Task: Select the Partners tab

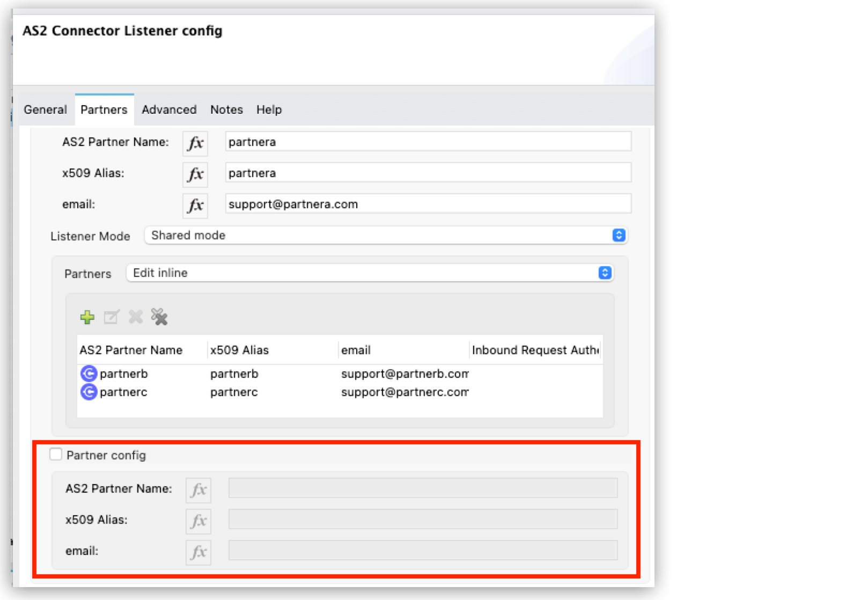Action: [104, 109]
